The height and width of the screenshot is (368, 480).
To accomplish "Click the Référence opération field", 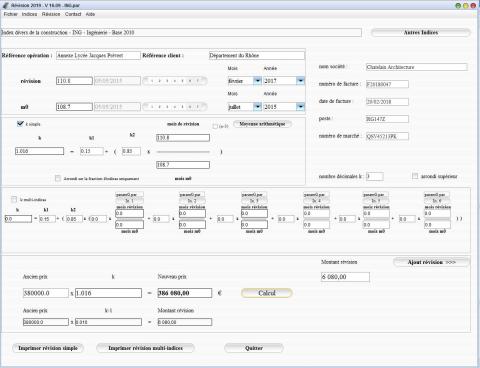I will [98, 55].
